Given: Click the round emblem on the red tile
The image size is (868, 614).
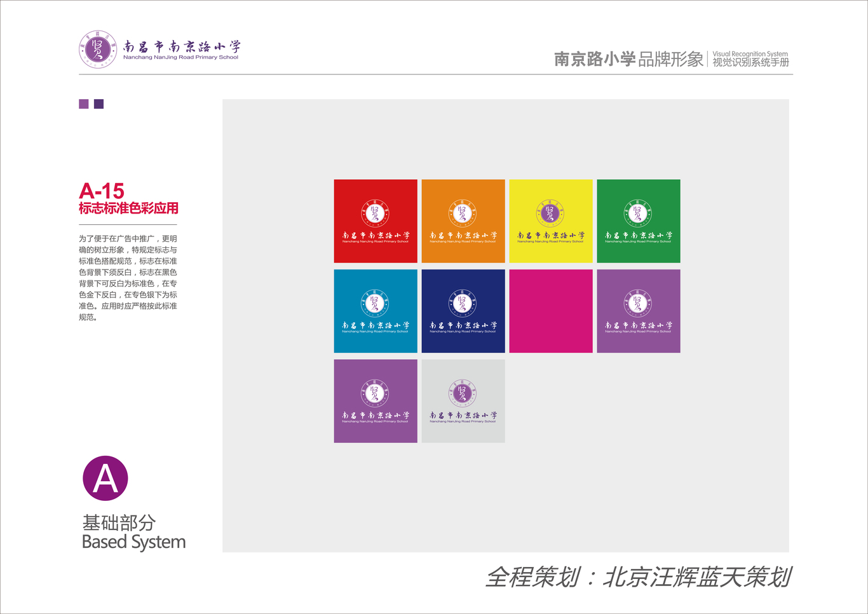Looking at the screenshot, I should 375,213.
